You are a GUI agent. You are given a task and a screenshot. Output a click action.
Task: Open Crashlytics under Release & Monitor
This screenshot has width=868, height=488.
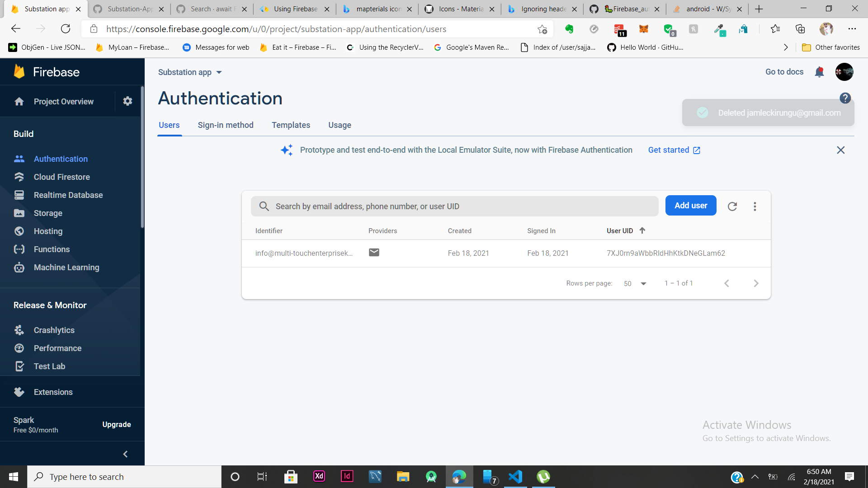pyautogui.click(x=54, y=330)
